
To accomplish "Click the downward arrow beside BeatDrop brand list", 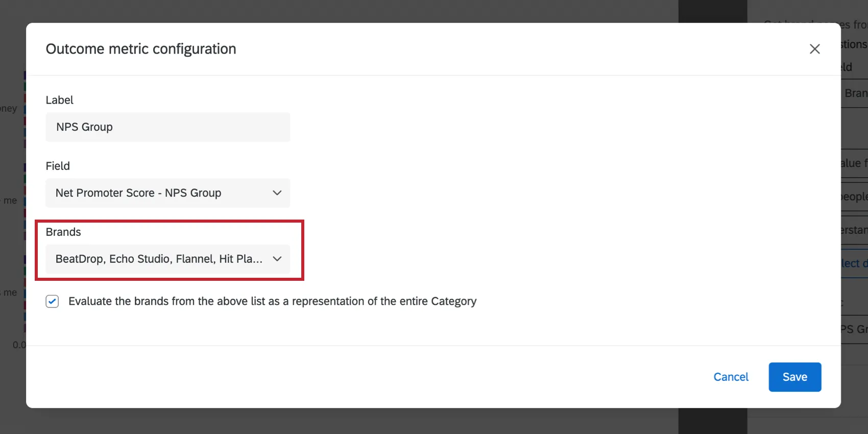I will click(277, 259).
